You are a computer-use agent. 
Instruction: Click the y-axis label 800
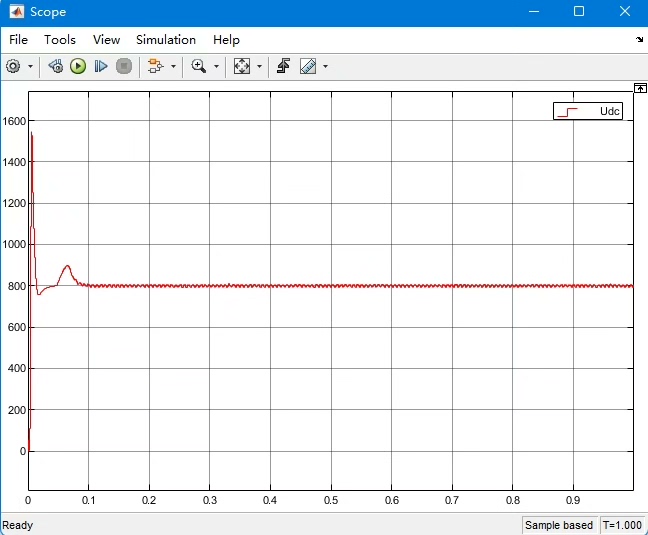[17, 286]
